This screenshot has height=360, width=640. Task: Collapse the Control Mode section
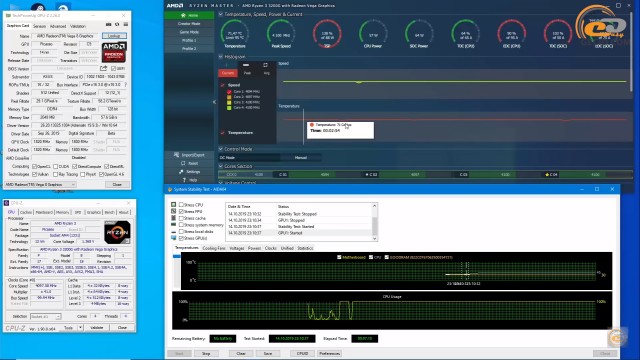(x=221, y=149)
